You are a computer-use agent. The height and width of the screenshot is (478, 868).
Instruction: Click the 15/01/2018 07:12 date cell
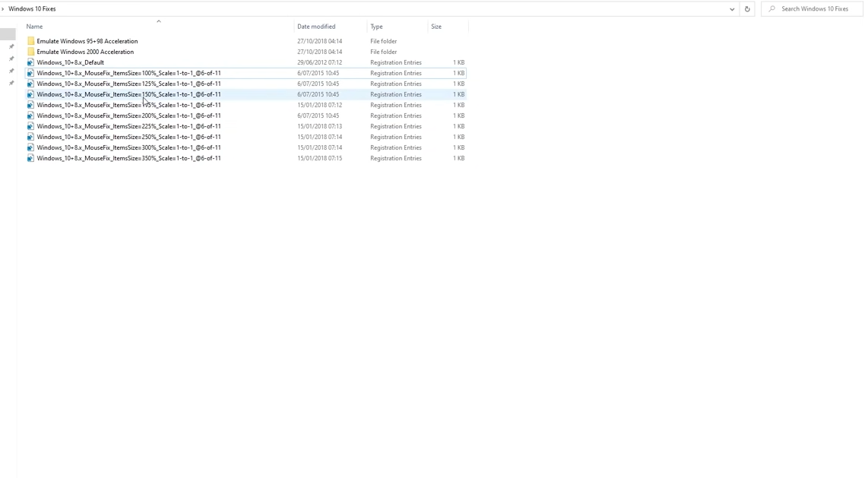point(319,105)
